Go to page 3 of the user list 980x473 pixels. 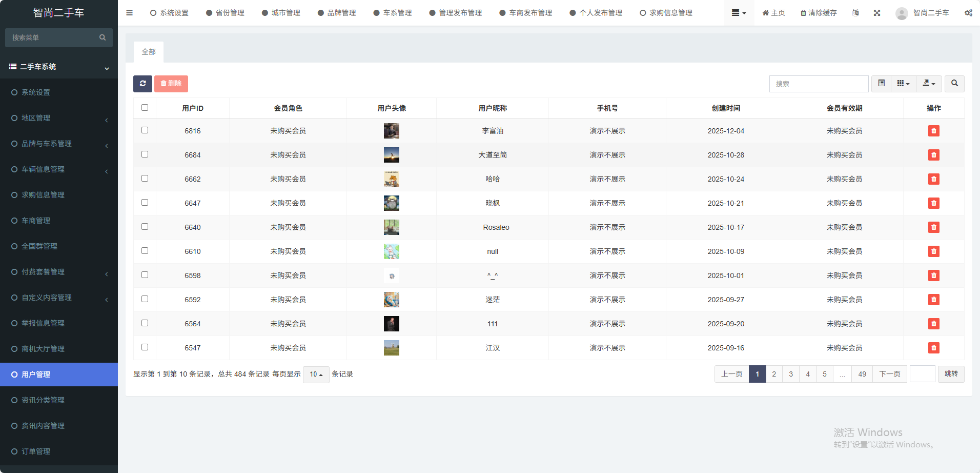tap(791, 374)
